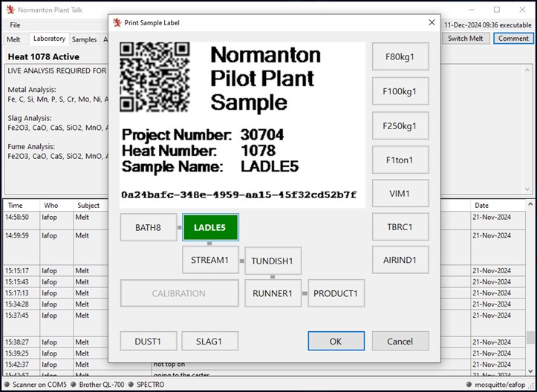537x392 pixels.
Task: Click the log table scrollbar up arrow
Action: tap(530, 204)
